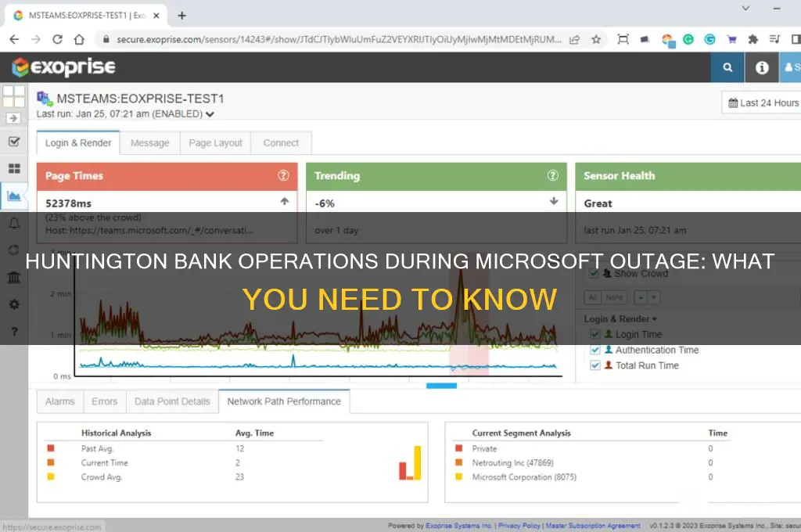The height and width of the screenshot is (532, 801).
Task: Click the MSTEAMS:EOXPRISE-TEST1 sensor title
Action: click(x=140, y=99)
